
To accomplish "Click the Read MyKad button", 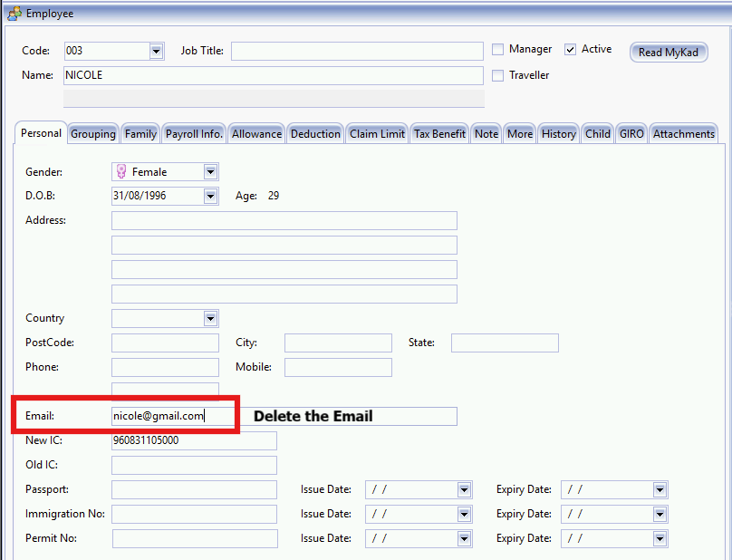I will coord(669,52).
